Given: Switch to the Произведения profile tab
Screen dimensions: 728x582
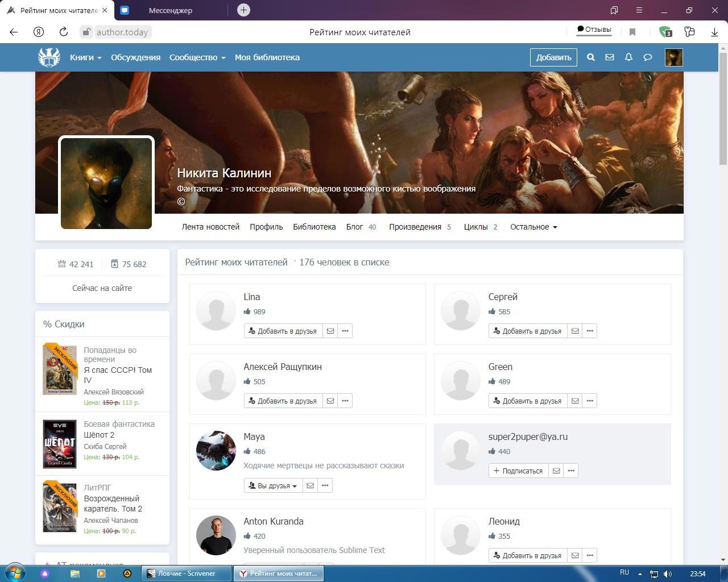Looking at the screenshot, I should point(415,227).
